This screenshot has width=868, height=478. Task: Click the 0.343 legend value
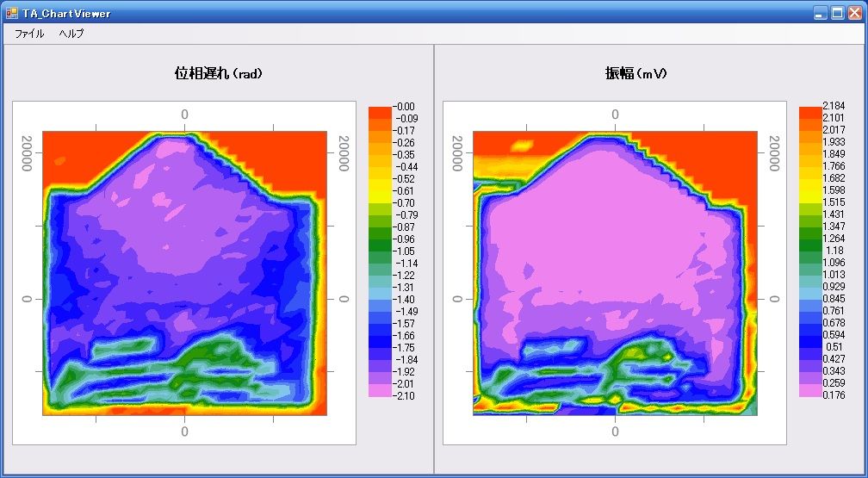834,371
